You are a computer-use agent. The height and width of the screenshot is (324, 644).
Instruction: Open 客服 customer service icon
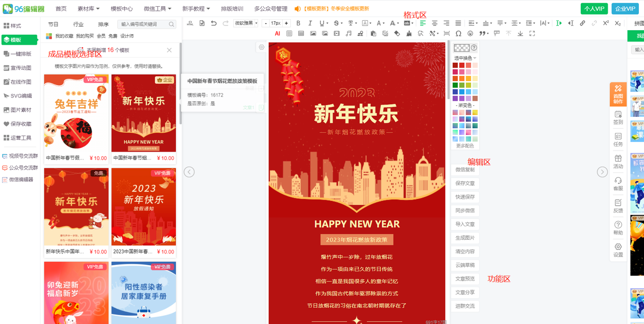click(x=618, y=184)
